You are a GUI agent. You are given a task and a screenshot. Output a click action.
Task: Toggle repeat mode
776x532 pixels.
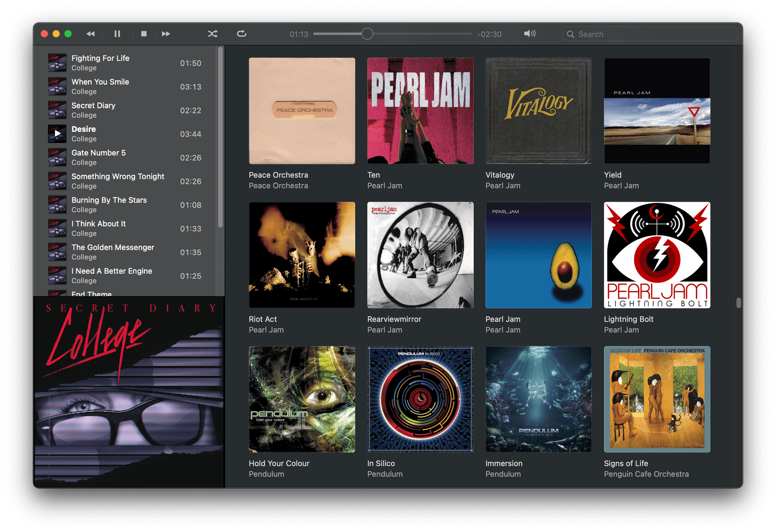coord(241,34)
